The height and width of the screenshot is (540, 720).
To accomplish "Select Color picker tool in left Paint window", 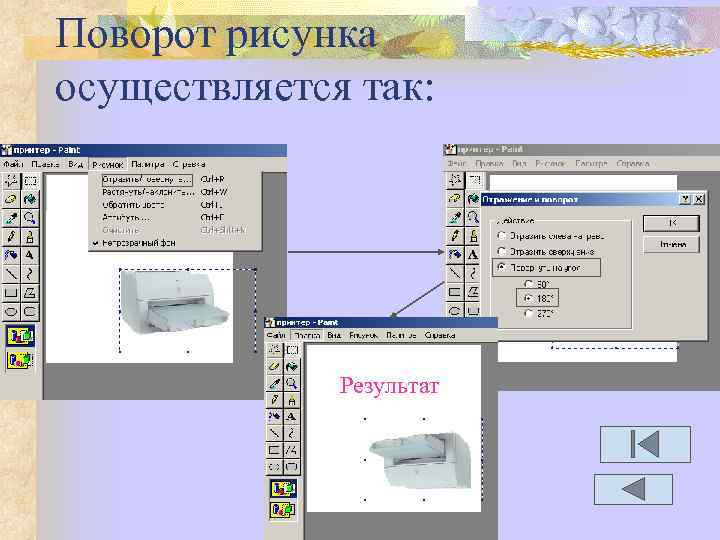I will point(11,219).
